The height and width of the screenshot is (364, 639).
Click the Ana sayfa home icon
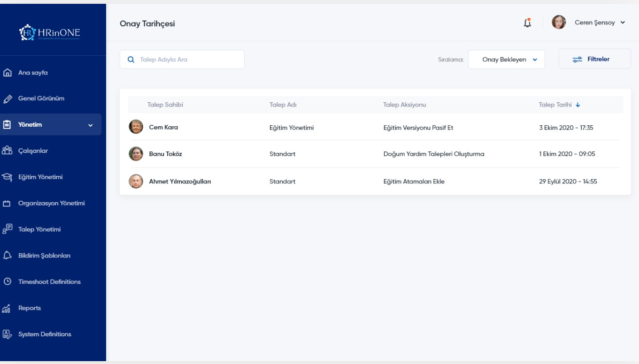7,73
